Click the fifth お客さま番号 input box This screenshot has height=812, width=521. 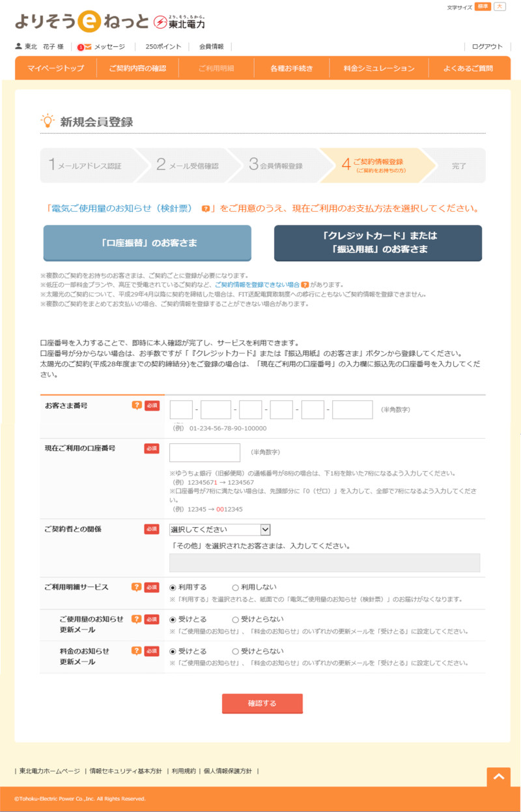tap(313, 410)
